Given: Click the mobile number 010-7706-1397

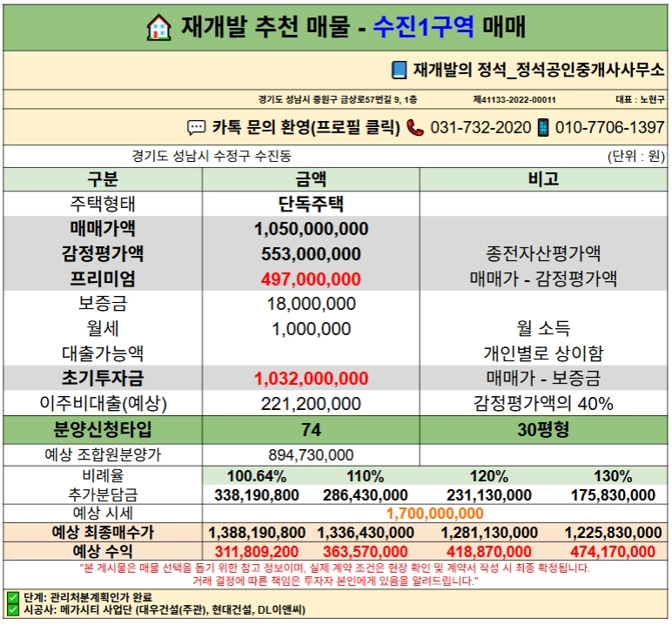Looking at the screenshot, I should coord(609,128).
